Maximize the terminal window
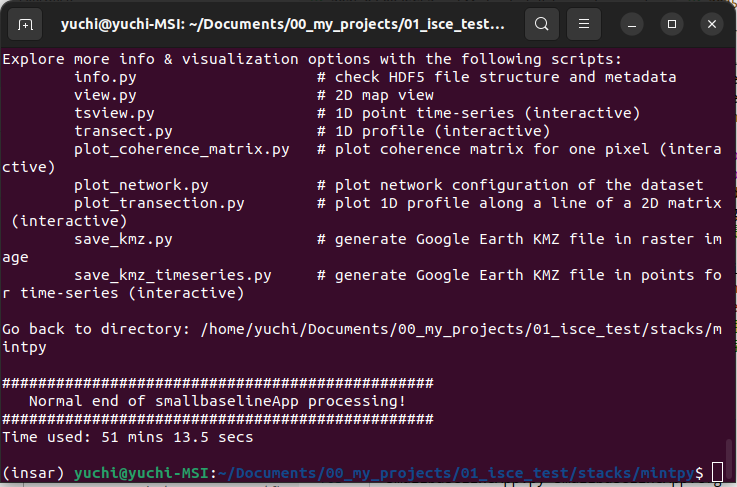 click(672, 24)
